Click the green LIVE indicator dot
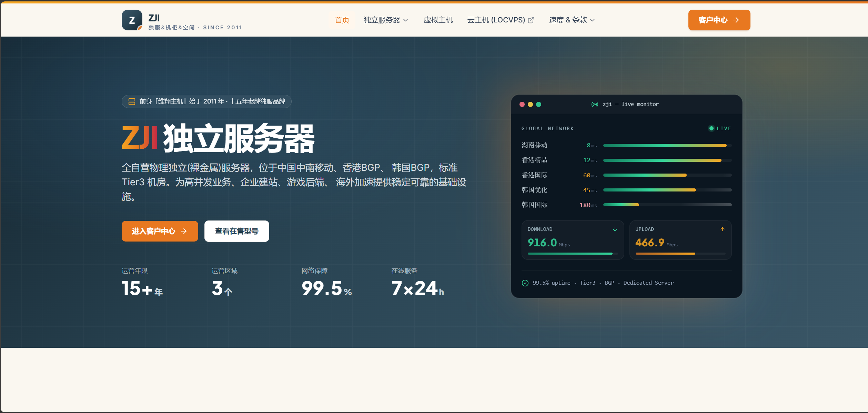The image size is (868, 413). tap(711, 128)
